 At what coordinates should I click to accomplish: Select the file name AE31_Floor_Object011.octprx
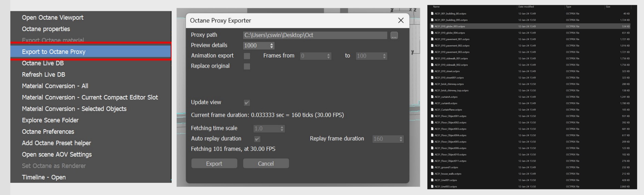450,161
